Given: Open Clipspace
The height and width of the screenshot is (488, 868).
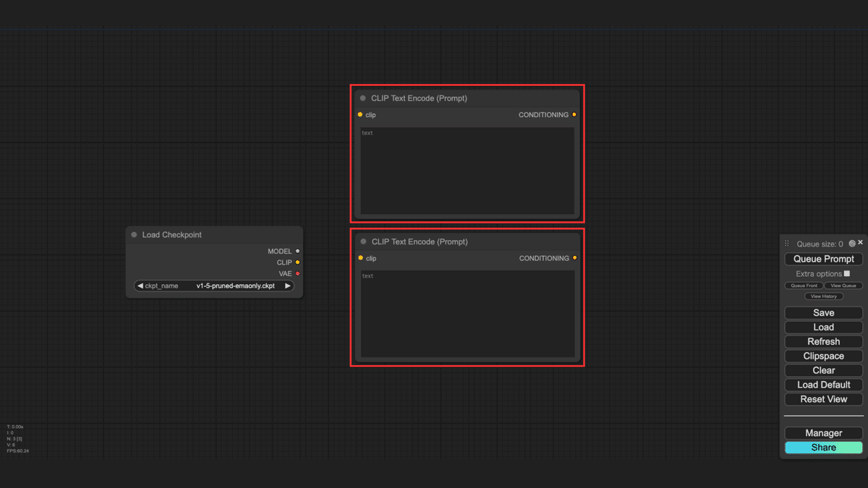Looking at the screenshot, I should click(x=824, y=356).
